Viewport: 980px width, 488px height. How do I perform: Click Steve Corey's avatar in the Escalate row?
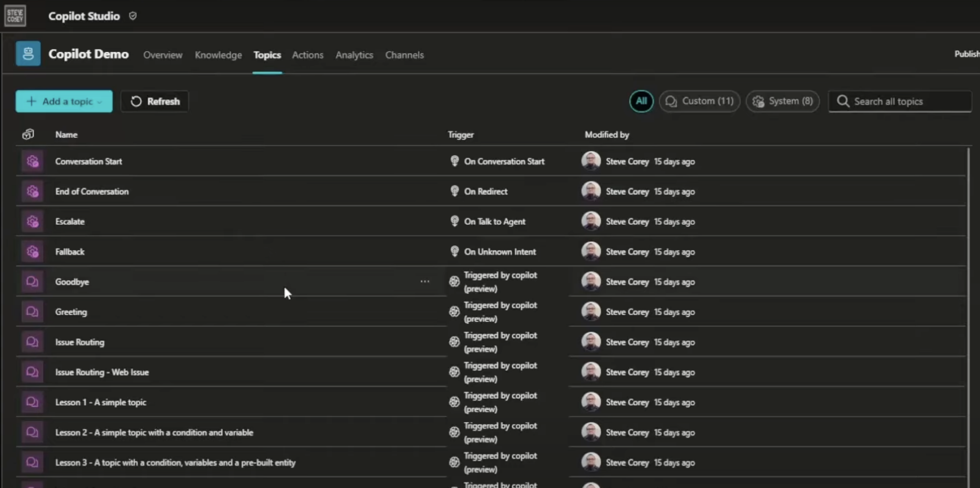[591, 221]
